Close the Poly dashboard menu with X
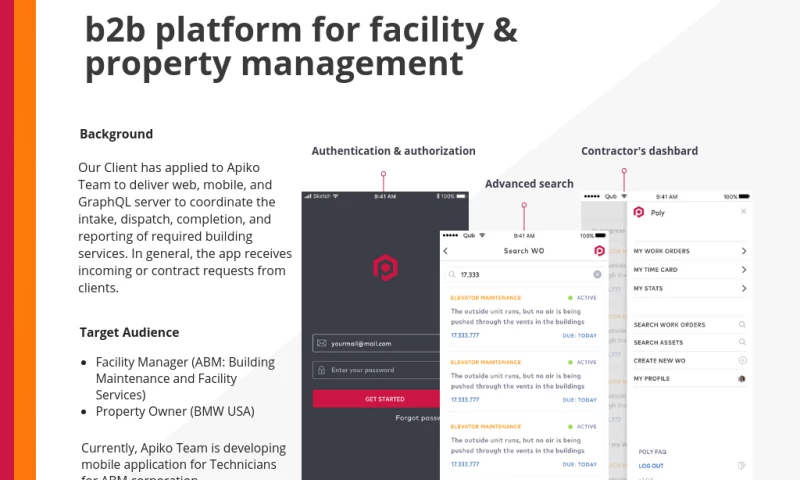This screenshot has width=800, height=480. click(743, 211)
